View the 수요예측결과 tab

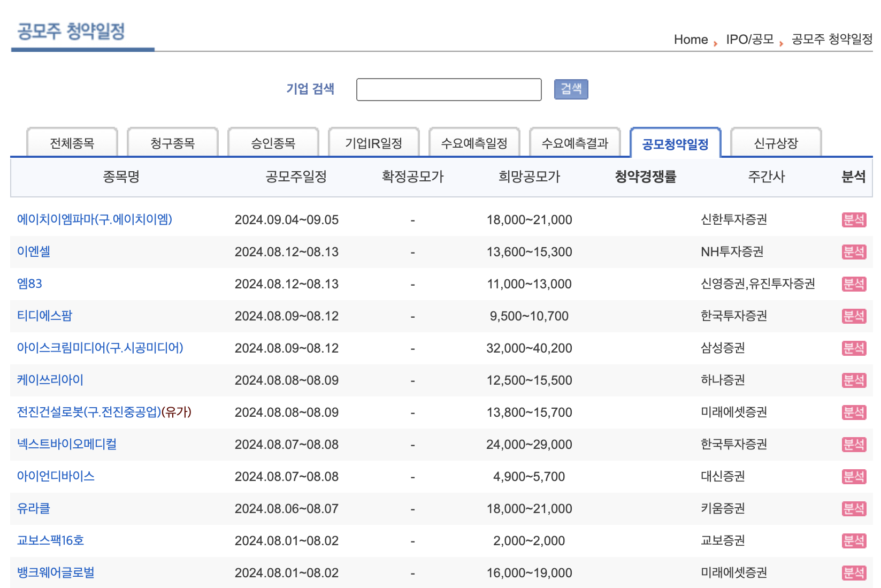[575, 143]
